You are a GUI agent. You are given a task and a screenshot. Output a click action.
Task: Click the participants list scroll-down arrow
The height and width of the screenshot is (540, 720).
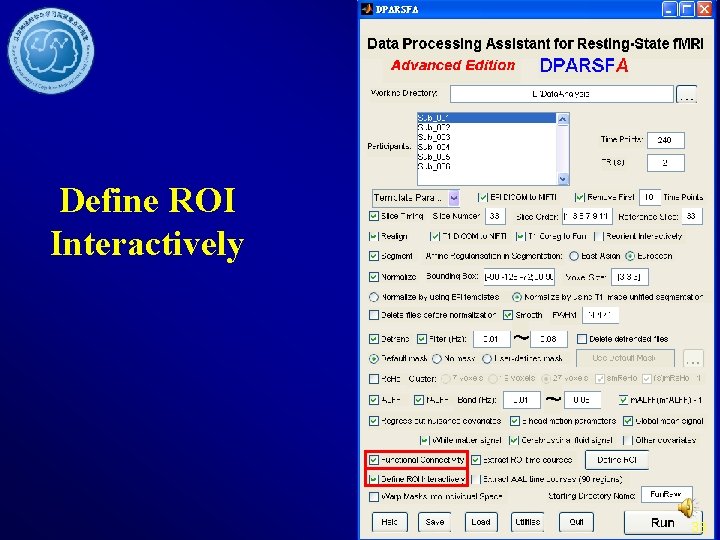coord(562,179)
